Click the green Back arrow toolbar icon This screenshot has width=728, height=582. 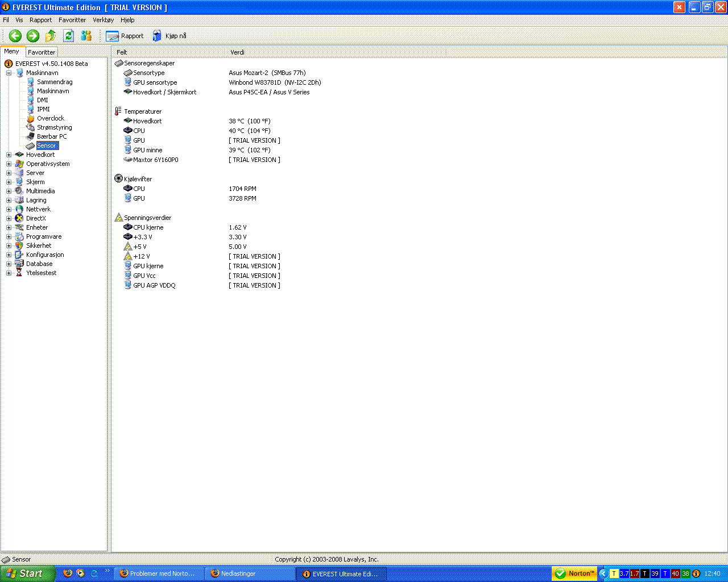point(15,36)
